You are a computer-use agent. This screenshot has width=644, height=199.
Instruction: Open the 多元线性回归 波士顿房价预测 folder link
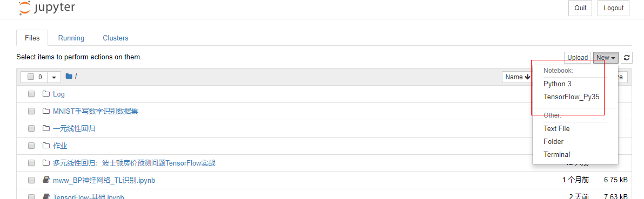tap(135, 163)
